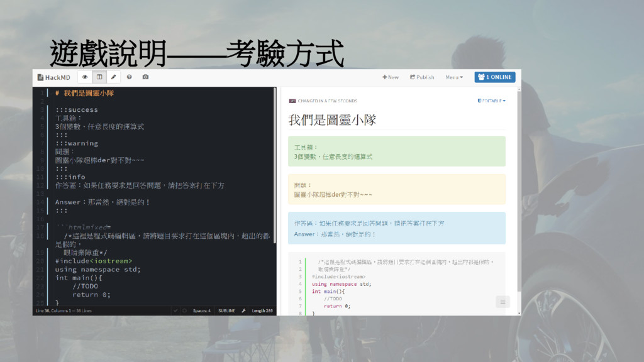The width and height of the screenshot is (644, 362).
Task: Click 'return 0;' in preview code block
Action: [x=337, y=306]
